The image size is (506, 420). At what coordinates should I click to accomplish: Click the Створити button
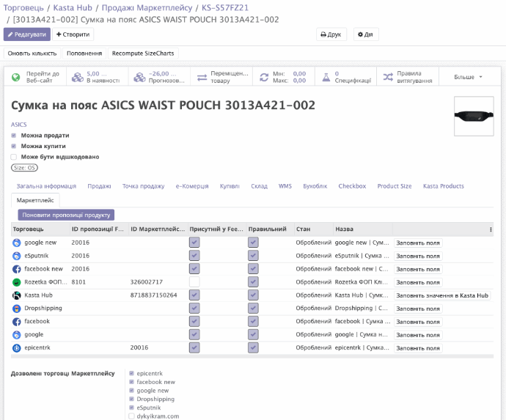[73, 34]
